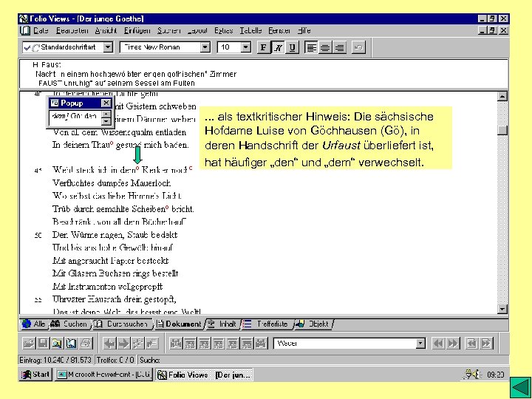Switch to the Inhalt tab
The width and height of the screenshot is (532, 399).
point(222,324)
